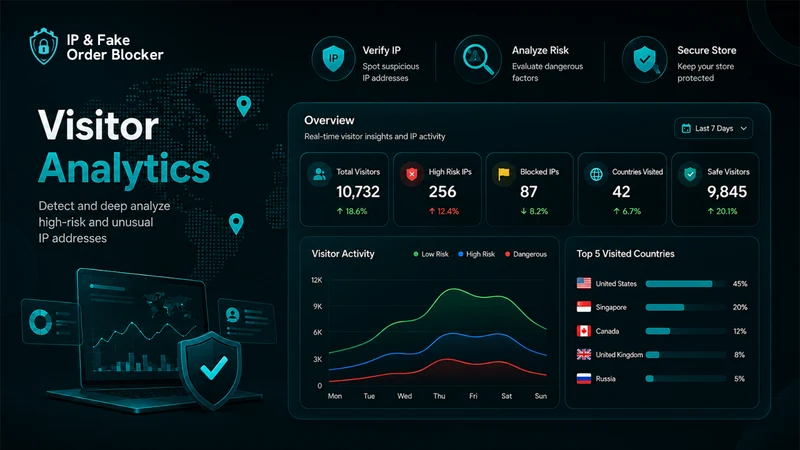The width and height of the screenshot is (800, 450).
Task: Click the Singapore 20% progress bar
Action: click(685, 307)
